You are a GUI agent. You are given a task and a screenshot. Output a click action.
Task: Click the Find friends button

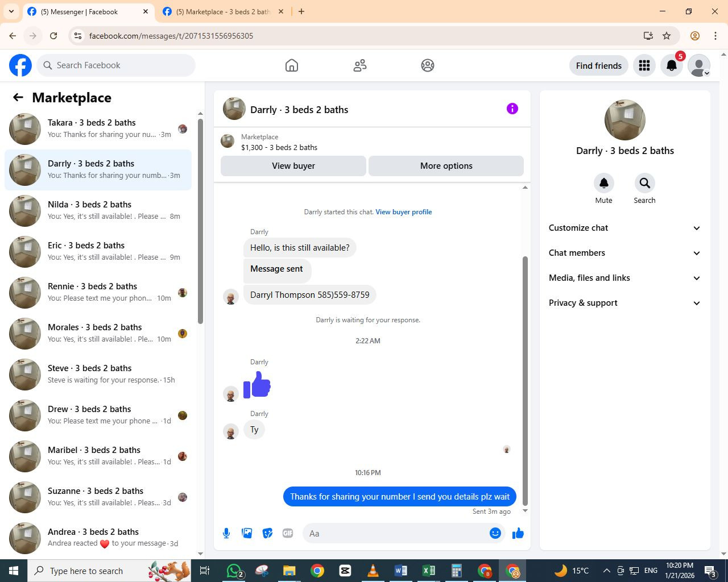pos(599,65)
